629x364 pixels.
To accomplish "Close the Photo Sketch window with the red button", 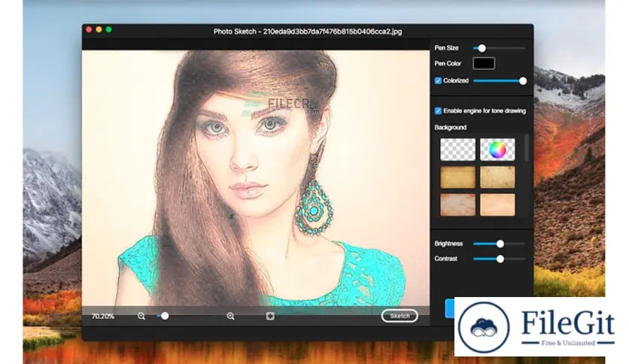I will click(x=89, y=29).
